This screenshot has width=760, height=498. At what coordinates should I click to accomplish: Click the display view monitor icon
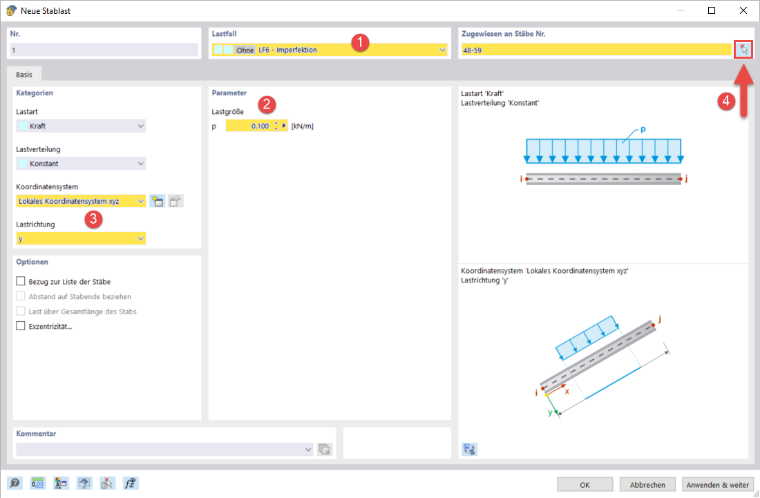tap(84, 483)
